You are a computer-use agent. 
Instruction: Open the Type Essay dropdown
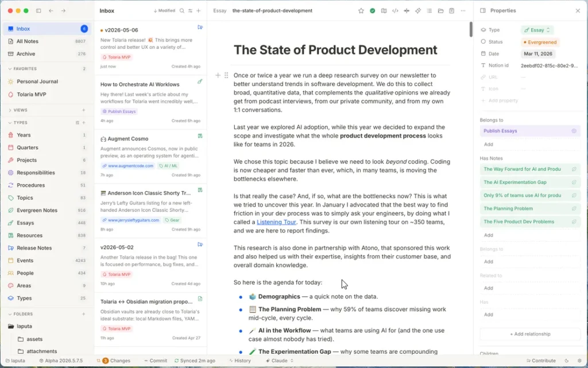point(537,30)
